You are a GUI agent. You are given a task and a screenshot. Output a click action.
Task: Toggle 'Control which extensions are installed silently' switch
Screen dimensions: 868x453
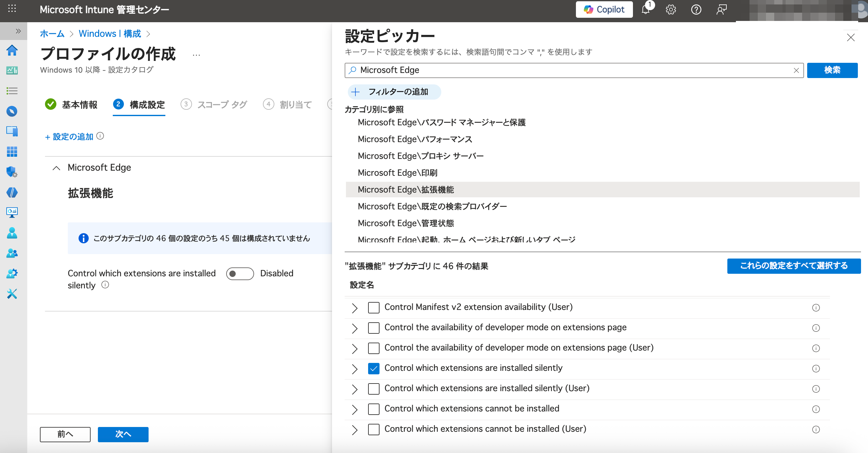pyautogui.click(x=239, y=273)
